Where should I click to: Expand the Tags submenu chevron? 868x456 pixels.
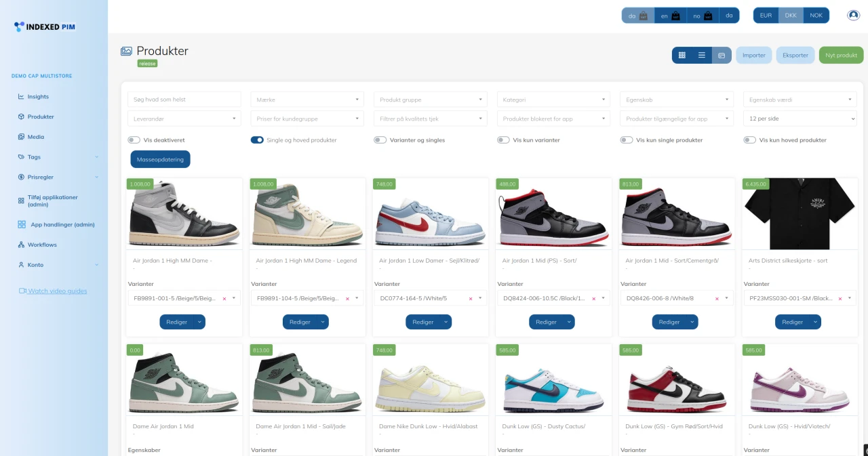[96, 157]
